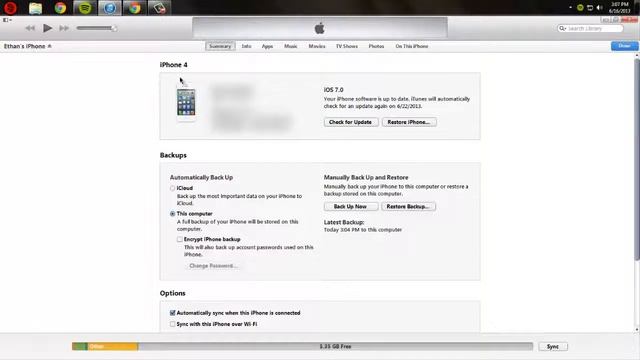Screen dimensions: 640x360
Task: Click the network icon in system tray
Action: click(x=590, y=8)
